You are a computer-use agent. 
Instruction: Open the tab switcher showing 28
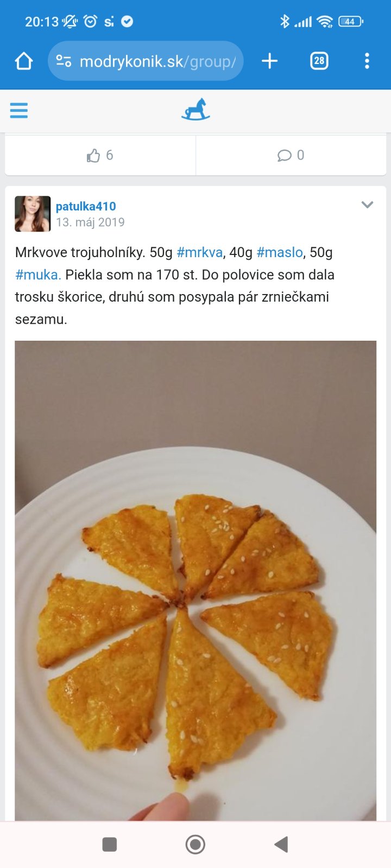pos(319,61)
